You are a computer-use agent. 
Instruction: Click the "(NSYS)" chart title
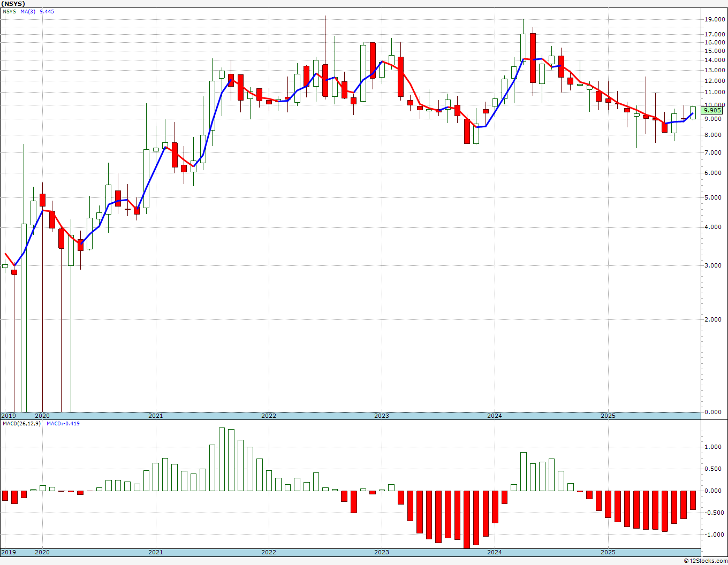[x=13, y=4]
